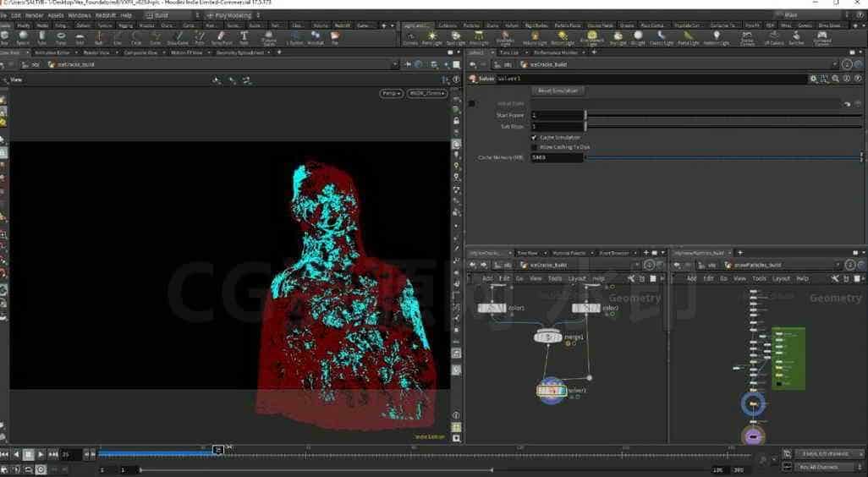Toggle the real-time playback button
Image resolution: width=868 pixels, height=477 pixels.
pos(41,469)
